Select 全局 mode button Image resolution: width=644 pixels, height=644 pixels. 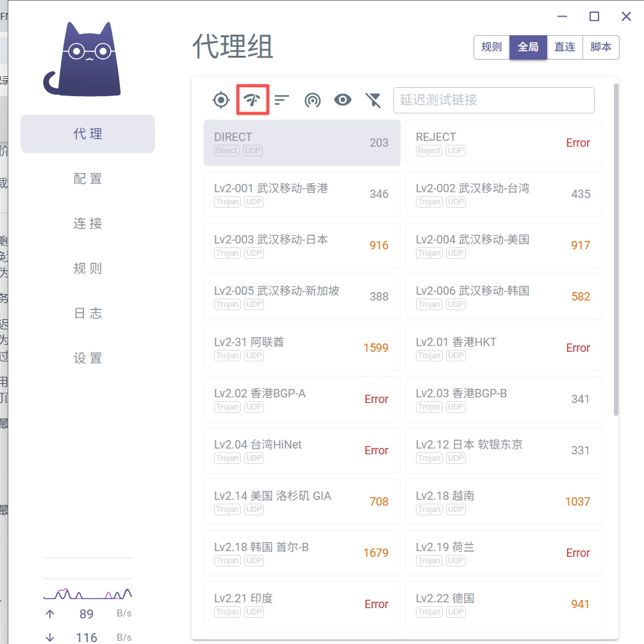[528, 47]
